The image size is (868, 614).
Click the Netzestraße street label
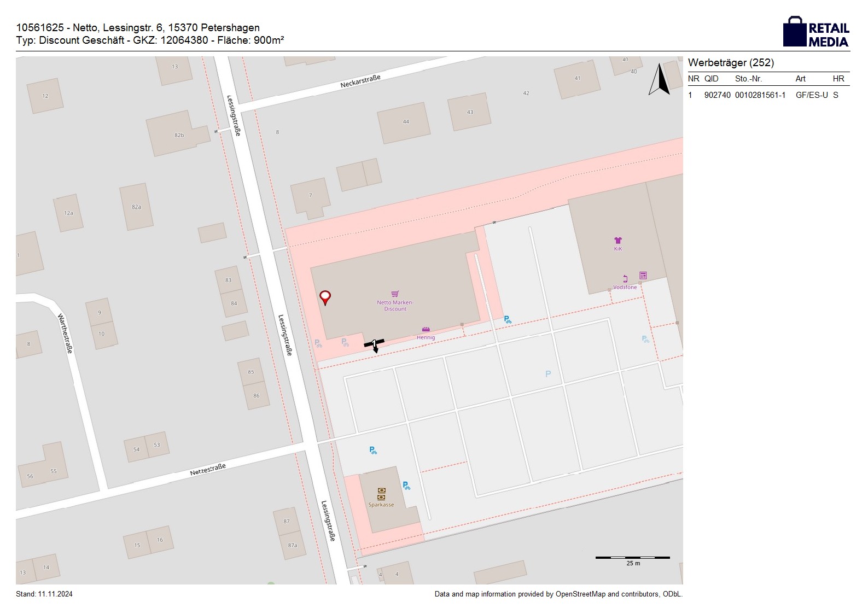coord(208,470)
